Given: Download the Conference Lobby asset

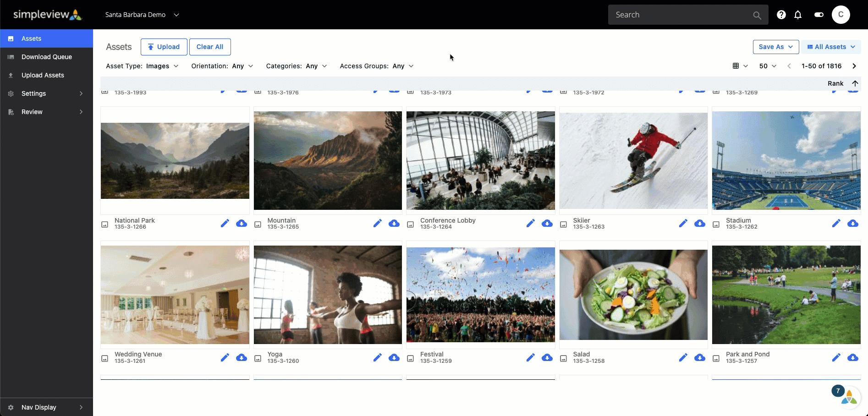Looking at the screenshot, I should 547,223.
